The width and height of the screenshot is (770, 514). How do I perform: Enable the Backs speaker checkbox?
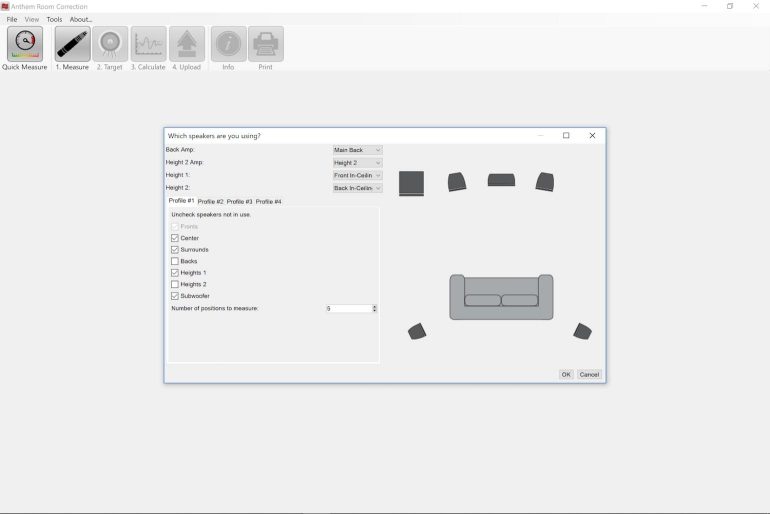pyautogui.click(x=175, y=261)
